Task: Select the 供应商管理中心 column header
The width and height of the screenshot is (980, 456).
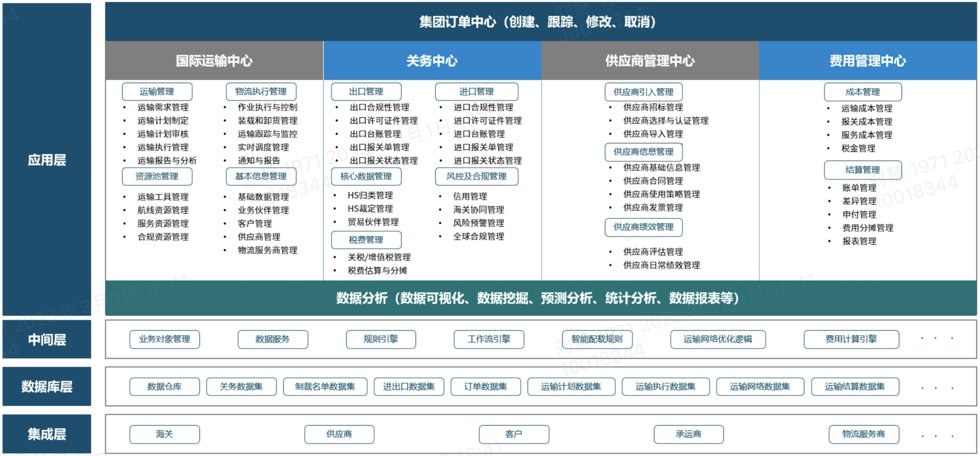Action: pos(650,60)
